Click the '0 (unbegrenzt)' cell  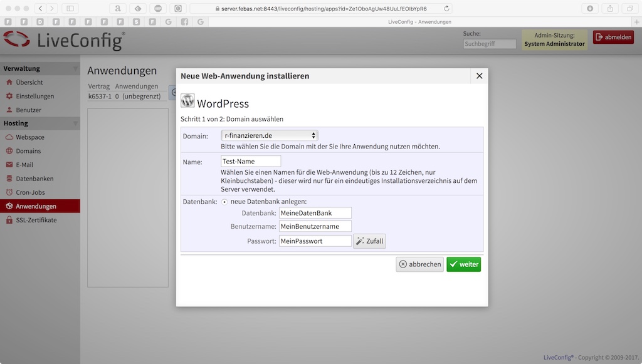pos(138,96)
